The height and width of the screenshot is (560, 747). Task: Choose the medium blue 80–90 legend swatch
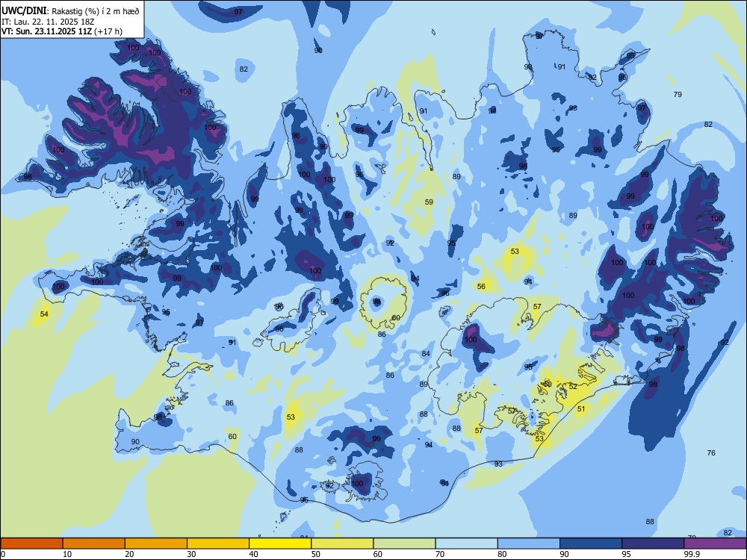click(x=529, y=544)
